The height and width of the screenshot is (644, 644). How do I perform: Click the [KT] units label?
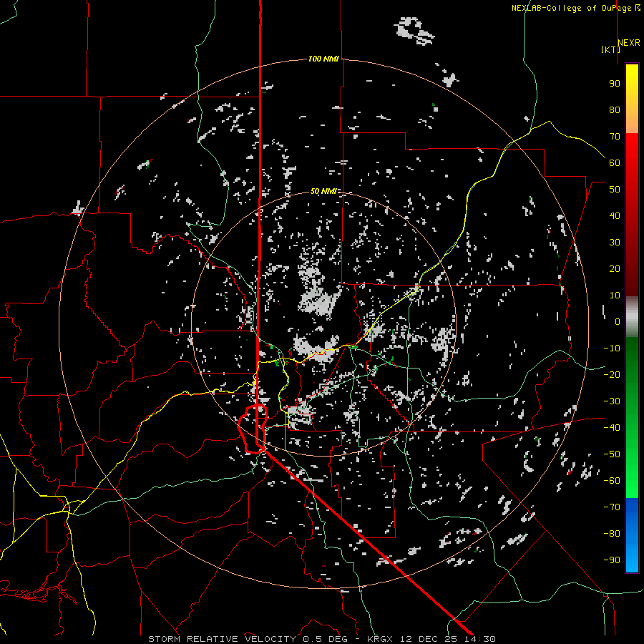tap(610, 49)
